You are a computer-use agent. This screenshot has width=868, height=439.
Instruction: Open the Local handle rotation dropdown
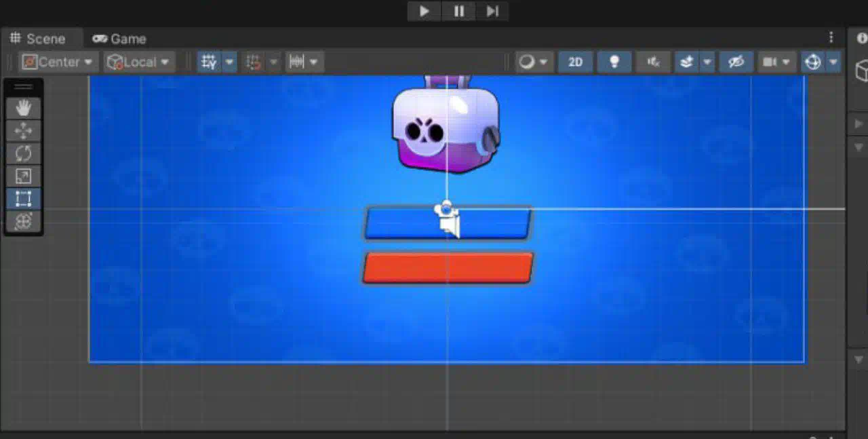(x=140, y=62)
